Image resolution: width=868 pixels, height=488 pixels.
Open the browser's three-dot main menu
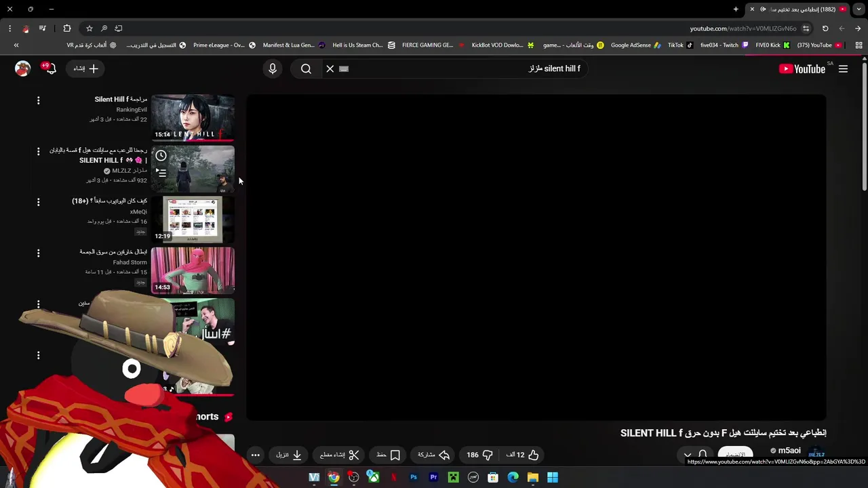pyautogui.click(x=9, y=28)
